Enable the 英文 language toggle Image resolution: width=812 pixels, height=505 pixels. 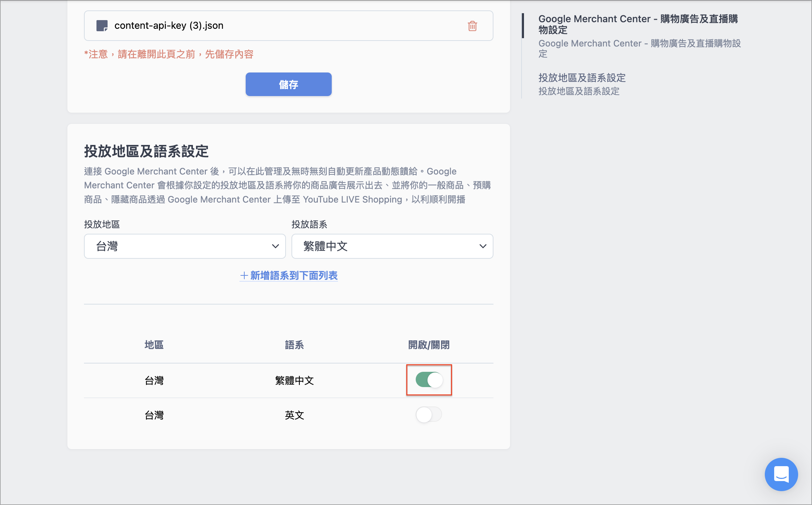[x=429, y=414]
